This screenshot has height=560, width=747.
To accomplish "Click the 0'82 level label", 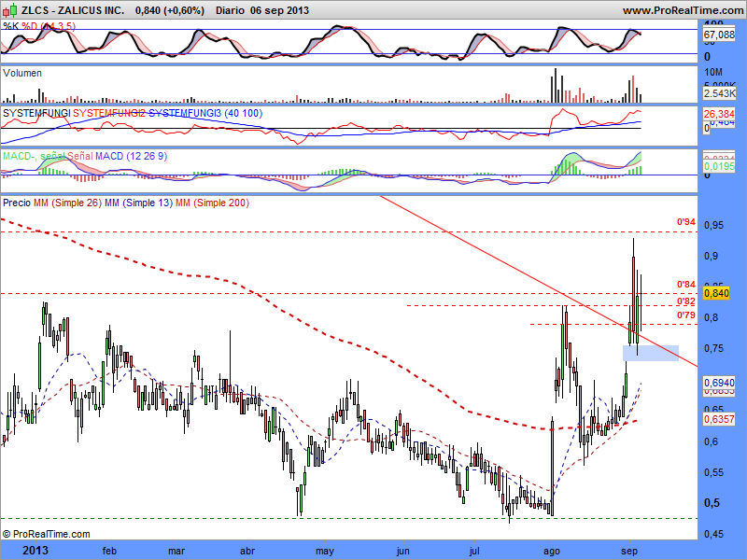I will (686, 301).
